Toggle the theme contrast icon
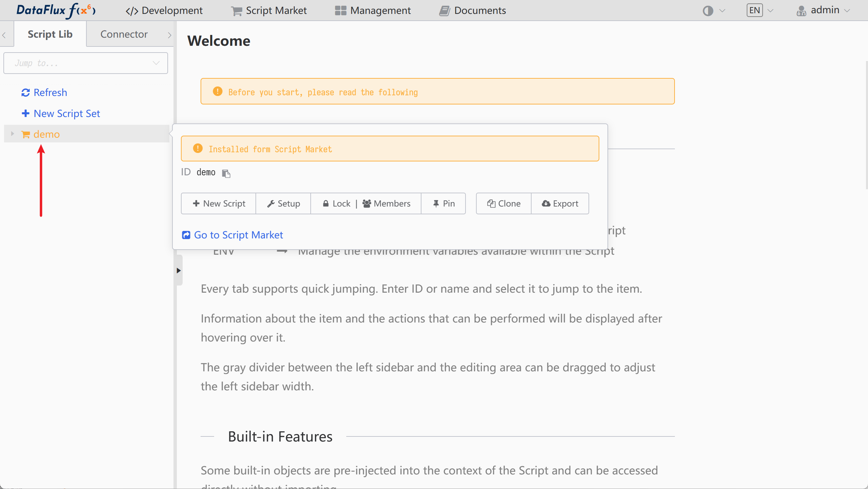Screen dimensions: 868x489 click(708, 11)
